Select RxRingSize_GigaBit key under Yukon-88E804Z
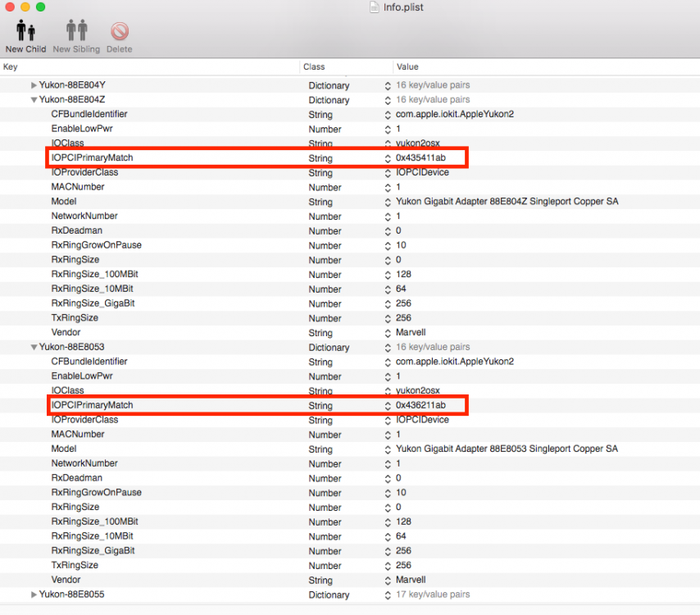Viewport: 700px width, 615px height. click(x=93, y=303)
